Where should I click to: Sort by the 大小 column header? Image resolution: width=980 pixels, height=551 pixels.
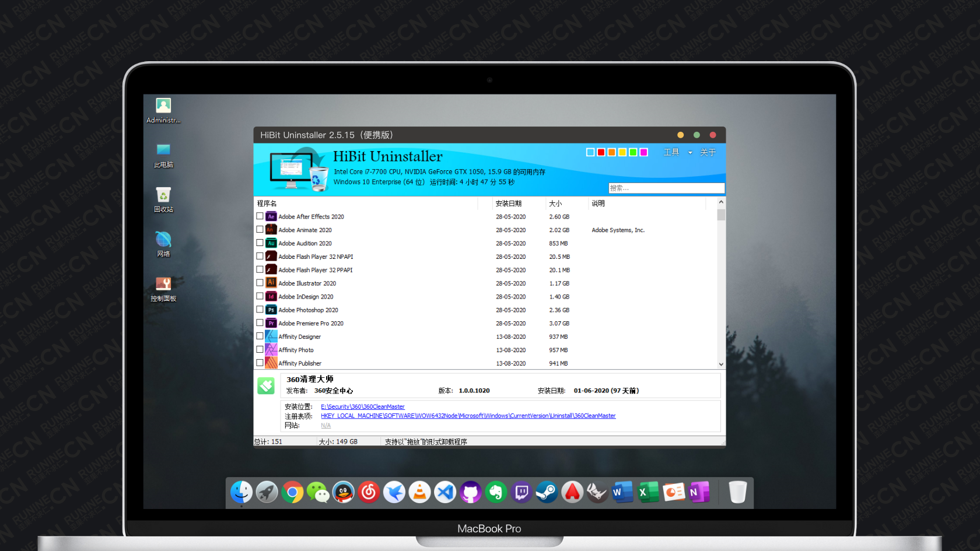point(567,203)
